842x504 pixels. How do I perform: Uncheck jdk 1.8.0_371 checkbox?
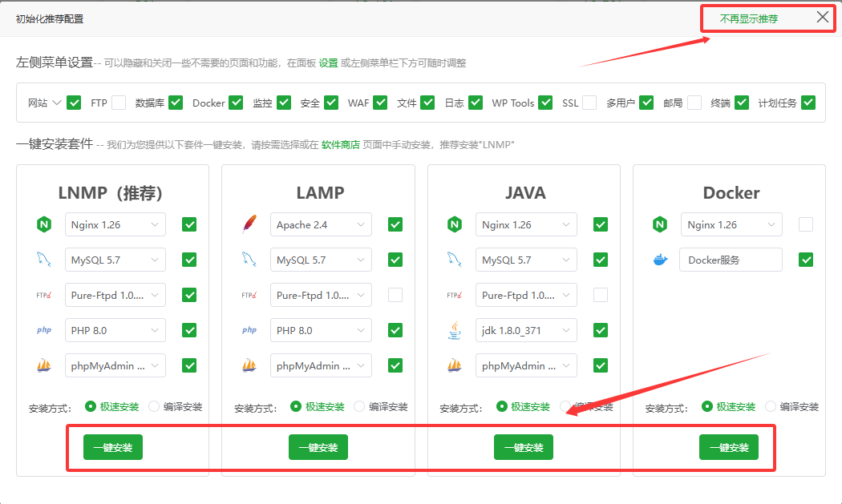(x=601, y=330)
